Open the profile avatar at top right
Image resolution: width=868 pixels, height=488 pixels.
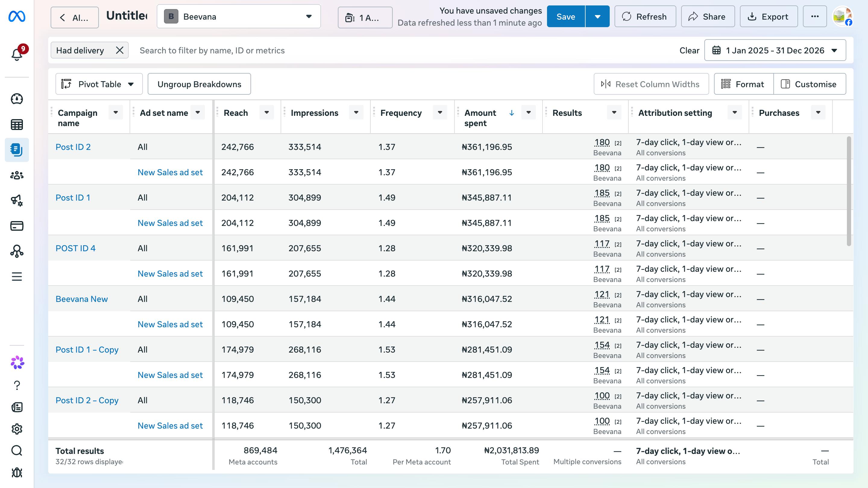[x=842, y=17]
